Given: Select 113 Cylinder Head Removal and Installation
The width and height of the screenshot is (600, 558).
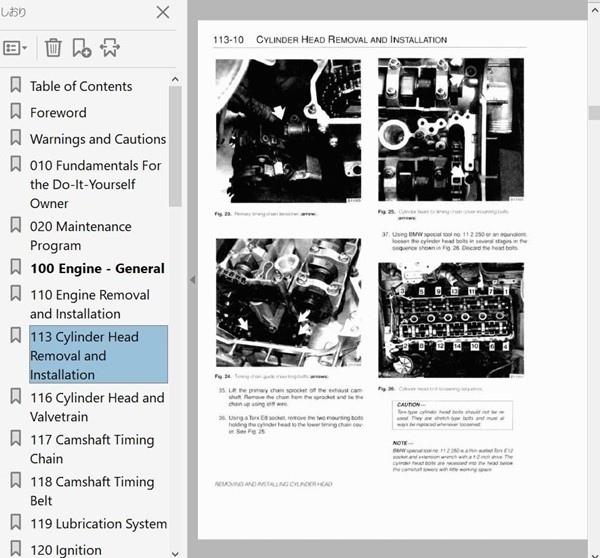Looking at the screenshot, I should [98, 354].
